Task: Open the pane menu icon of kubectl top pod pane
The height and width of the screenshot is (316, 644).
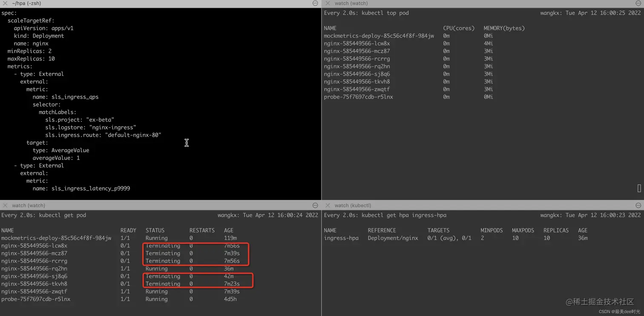Action: coord(638,3)
